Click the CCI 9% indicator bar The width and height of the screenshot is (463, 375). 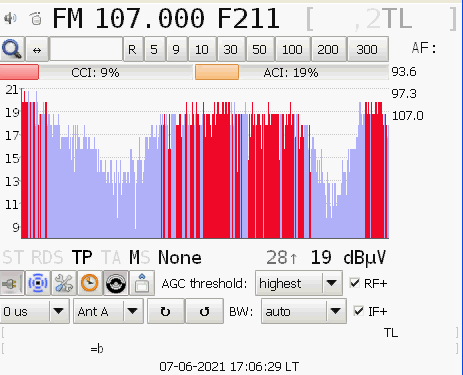click(x=96, y=72)
